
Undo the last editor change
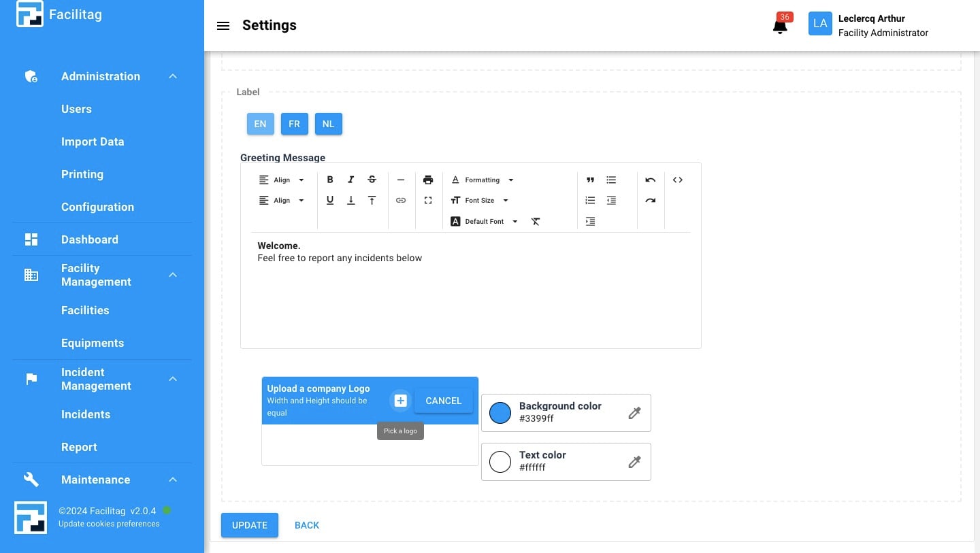pos(650,180)
